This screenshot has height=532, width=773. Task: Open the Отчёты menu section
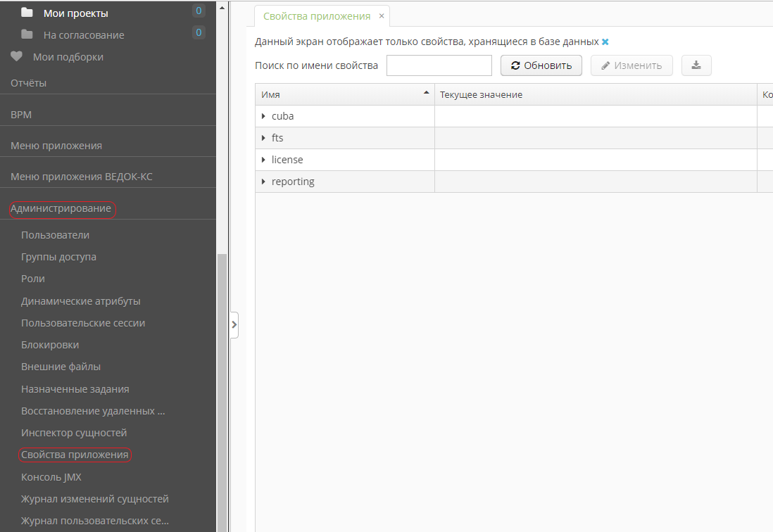(x=29, y=83)
